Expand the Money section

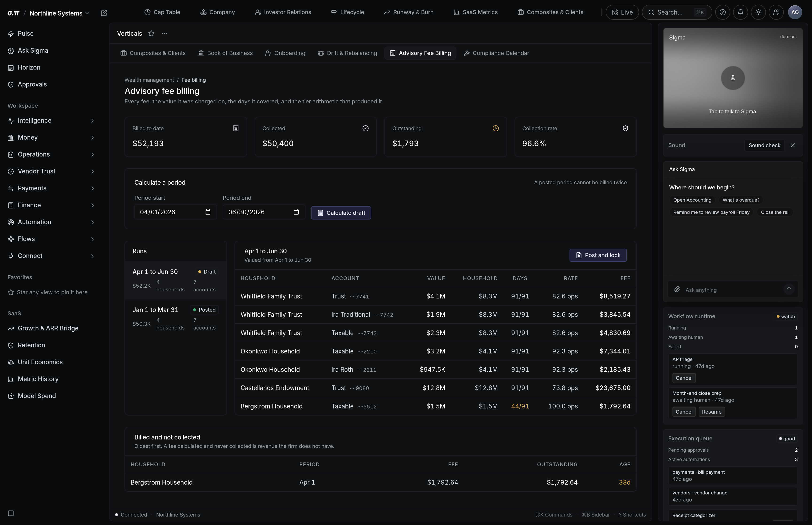[51, 137]
